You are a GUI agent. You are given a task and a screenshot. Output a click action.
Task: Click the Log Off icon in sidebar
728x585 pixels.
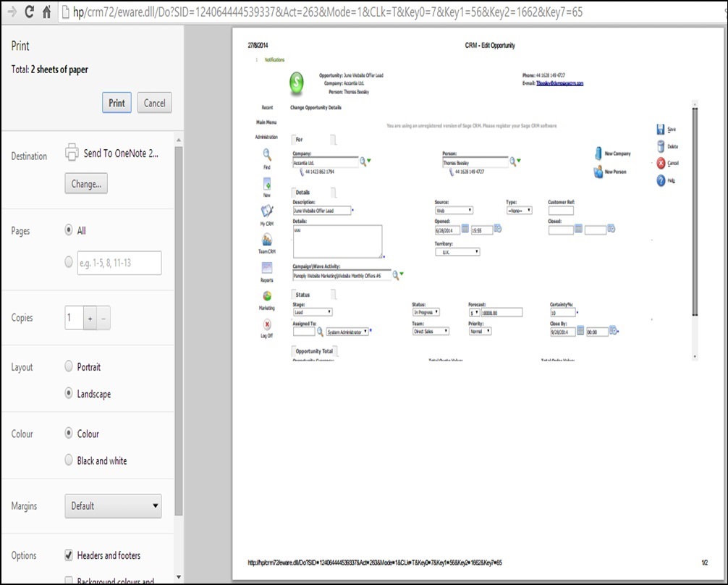(267, 325)
